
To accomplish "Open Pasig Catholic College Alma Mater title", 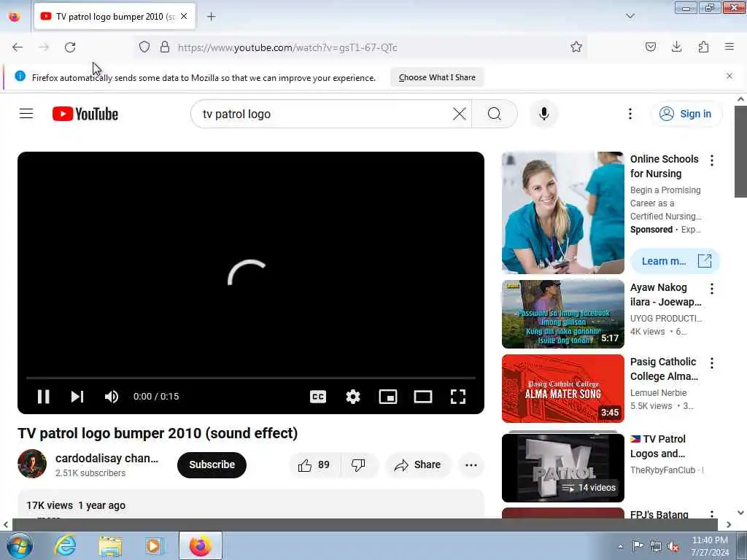I will (664, 369).
